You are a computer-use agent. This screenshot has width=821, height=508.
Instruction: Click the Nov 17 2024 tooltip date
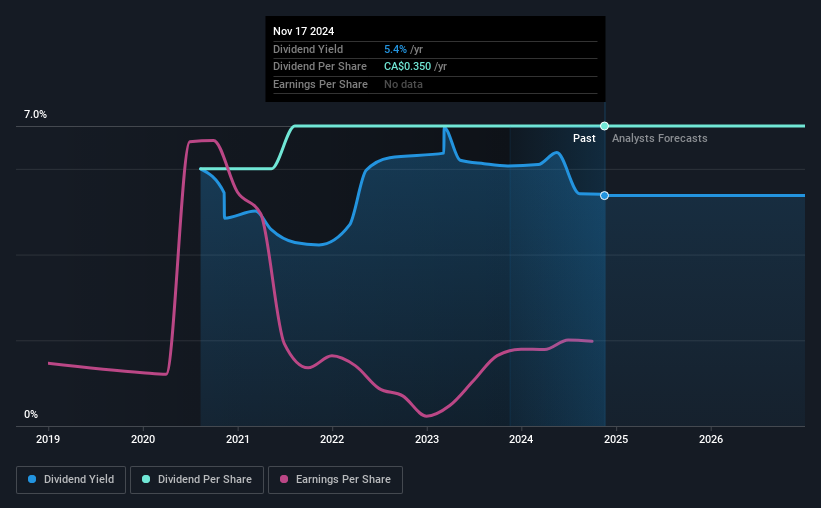pos(303,31)
